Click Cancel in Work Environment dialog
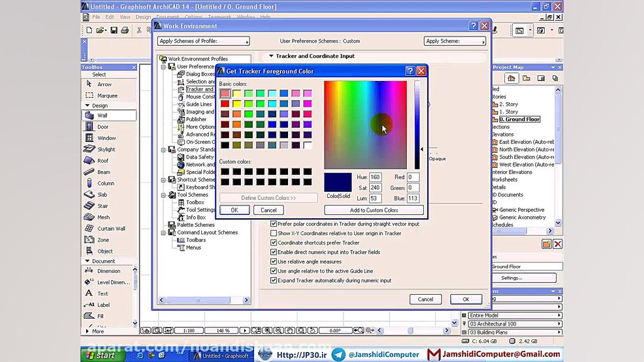644x362 pixels. (426, 299)
